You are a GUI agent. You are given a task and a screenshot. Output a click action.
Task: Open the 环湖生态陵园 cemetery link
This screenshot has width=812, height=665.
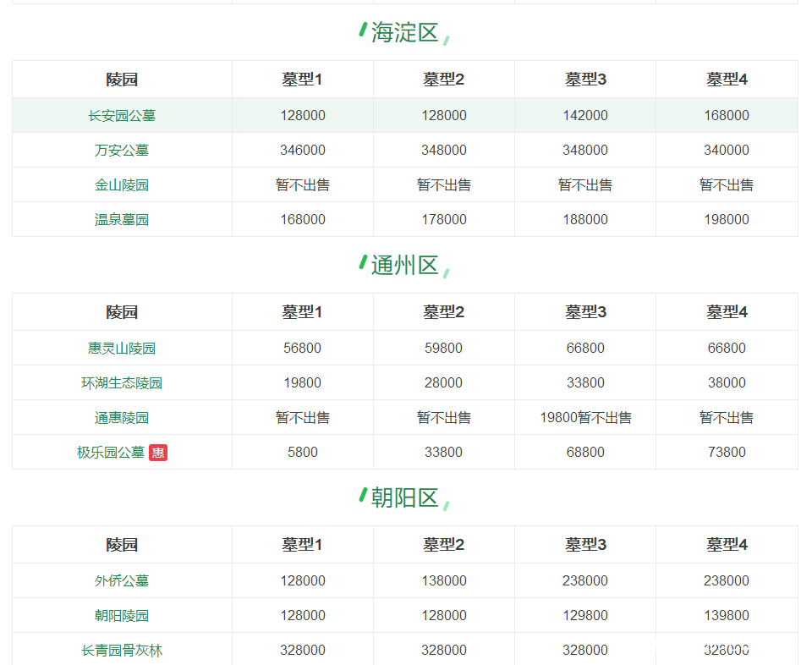122,382
